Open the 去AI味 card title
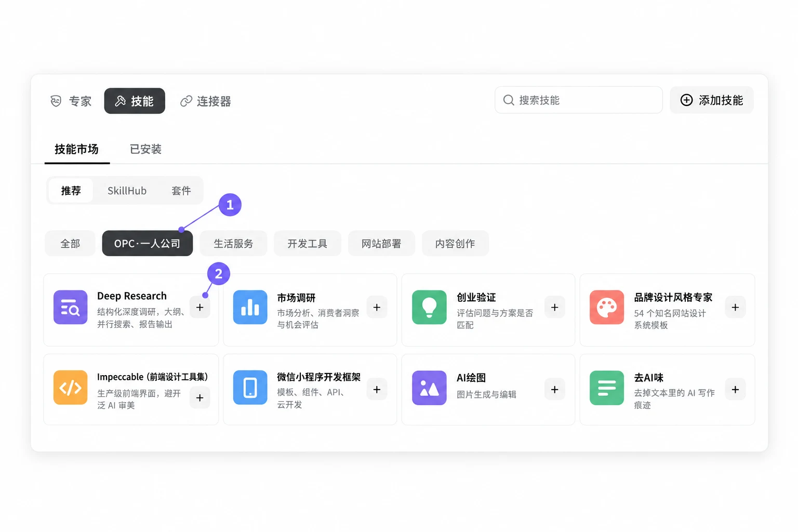Screen dimensions: 798x532 [x=649, y=378]
